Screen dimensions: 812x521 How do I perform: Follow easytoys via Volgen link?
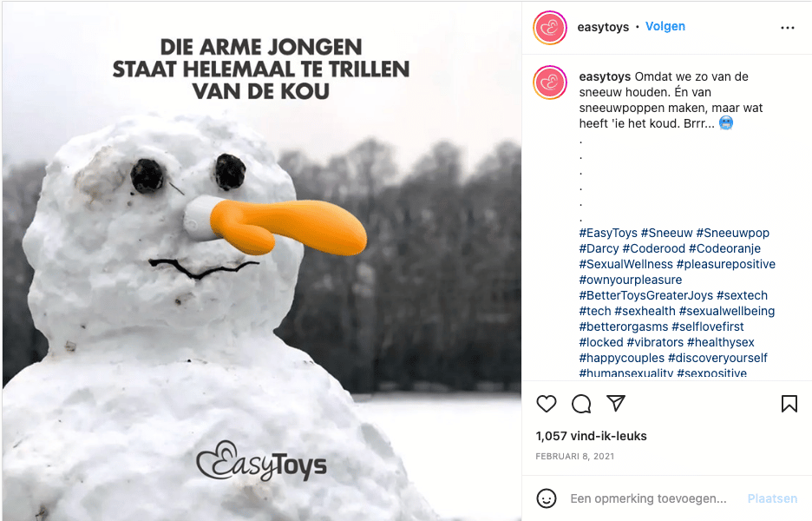tap(665, 26)
